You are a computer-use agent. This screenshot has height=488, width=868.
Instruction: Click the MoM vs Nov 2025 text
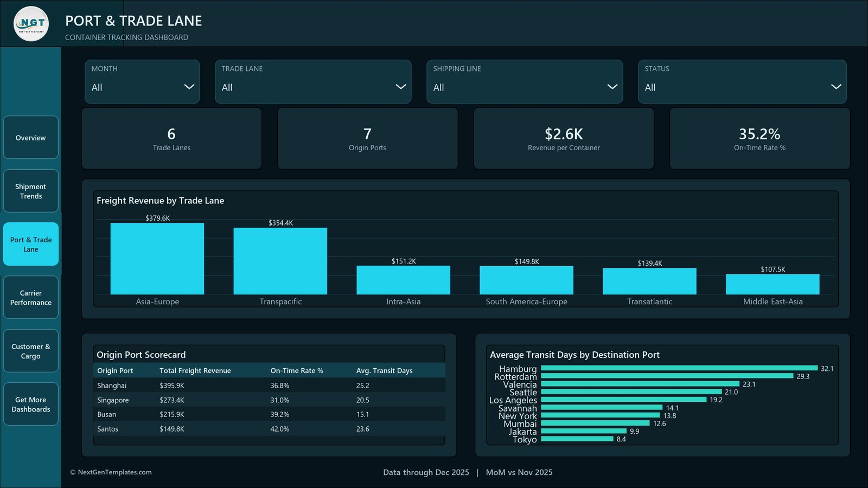coord(519,472)
